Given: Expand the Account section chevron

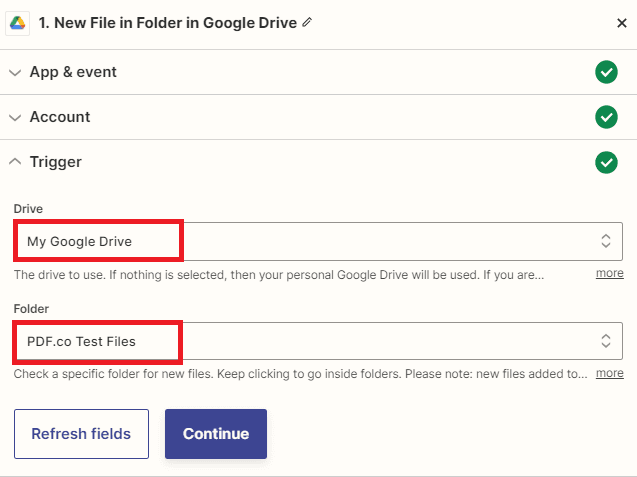Looking at the screenshot, I should click(15, 117).
